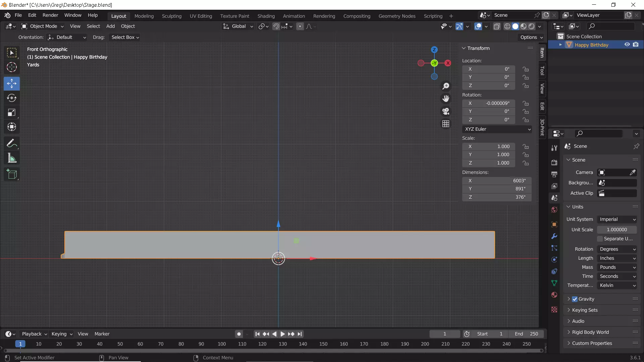644x362 pixels.
Task: Open the Render menu
Action: (x=50, y=15)
